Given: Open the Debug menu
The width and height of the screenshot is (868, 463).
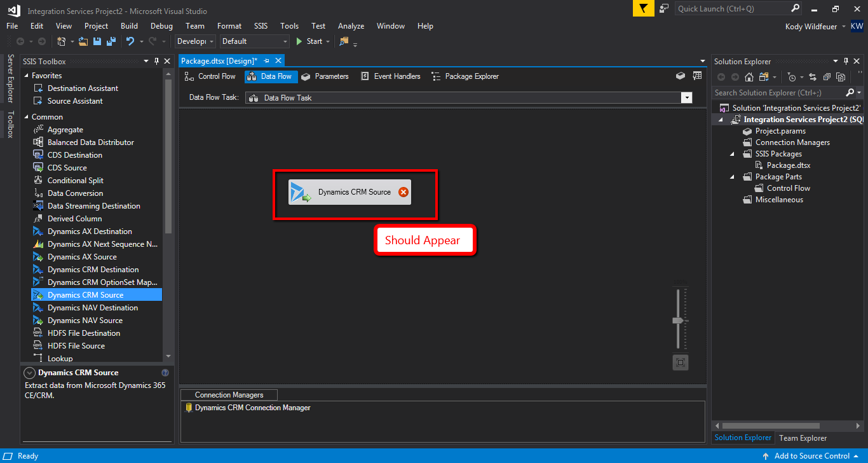Looking at the screenshot, I should (161, 26).
